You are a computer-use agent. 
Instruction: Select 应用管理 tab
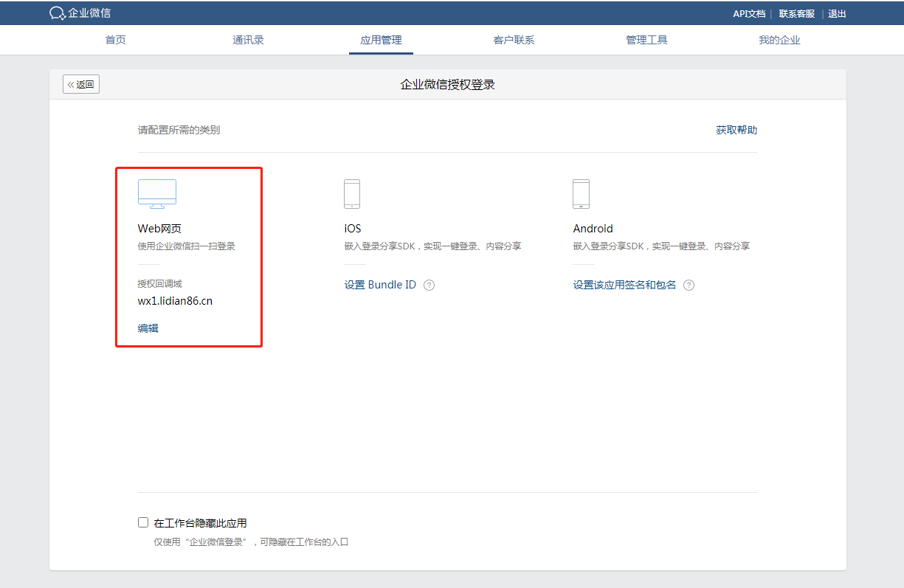click(x=382, y=40)
